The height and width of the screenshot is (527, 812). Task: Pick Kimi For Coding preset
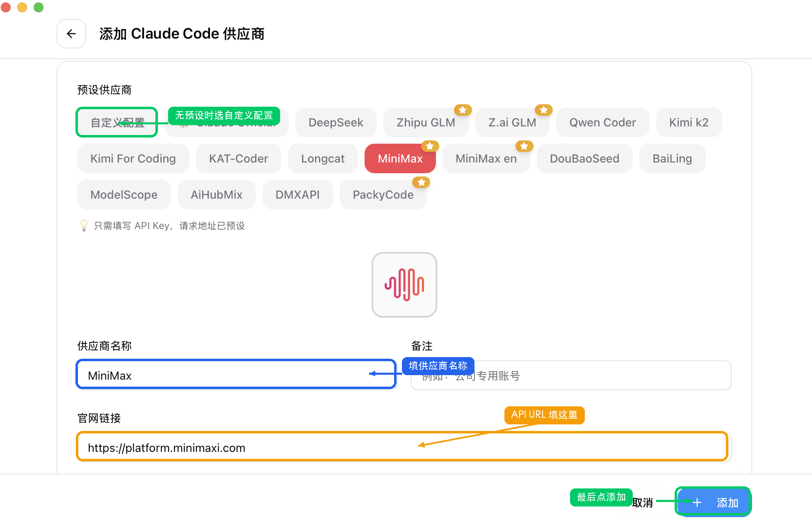(x=133, y=158)
